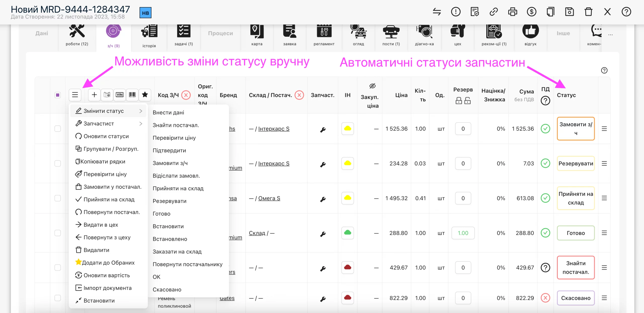Click the yellow cloud indicator in 1 525.36 row
The height and width of the screenshot is (313, 644).
coord(348,129)
